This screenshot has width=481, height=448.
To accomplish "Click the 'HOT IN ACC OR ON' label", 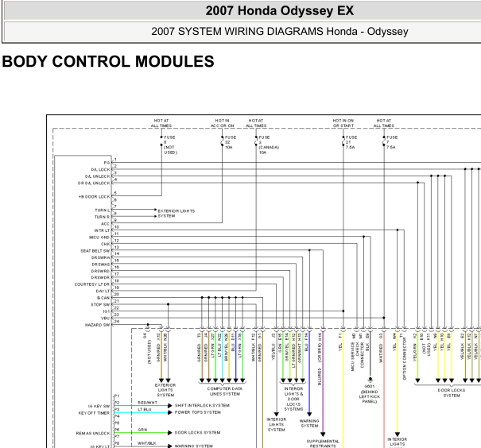I will pos(223,123).
